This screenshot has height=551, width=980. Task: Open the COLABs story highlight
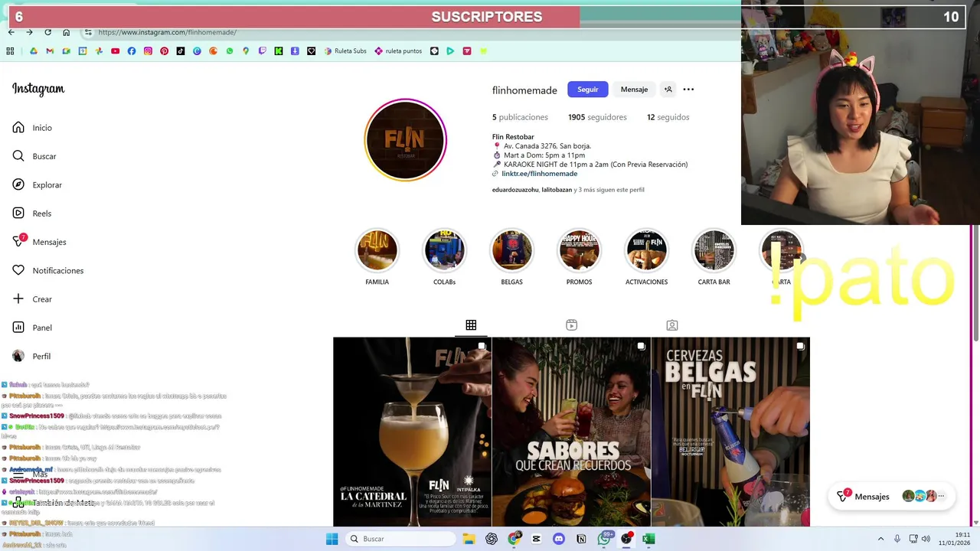444,258
